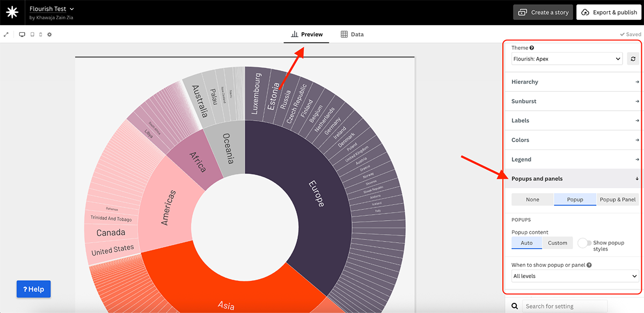Collapse the Popups and panels section

pyautogui.click(x=573, y=178)
